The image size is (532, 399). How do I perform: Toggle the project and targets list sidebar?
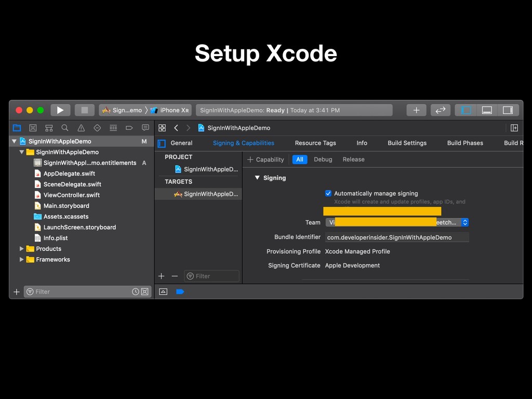162,143
